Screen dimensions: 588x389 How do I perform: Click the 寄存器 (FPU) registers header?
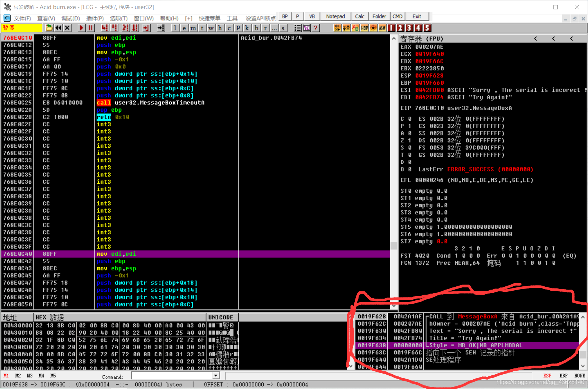click(x=422, y=39)
